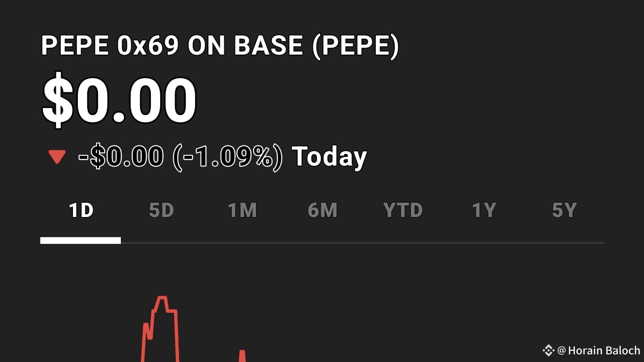Image resolution: width=644 pixels, height=362 pixels.
Task: Switch to the 5D chart range
Action: point(161,210)
